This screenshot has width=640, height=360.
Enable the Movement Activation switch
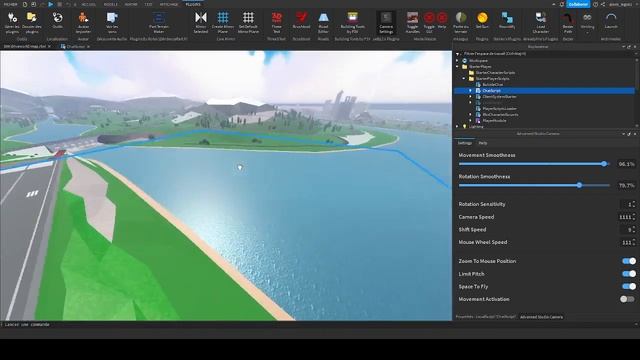tap(627, 299)
